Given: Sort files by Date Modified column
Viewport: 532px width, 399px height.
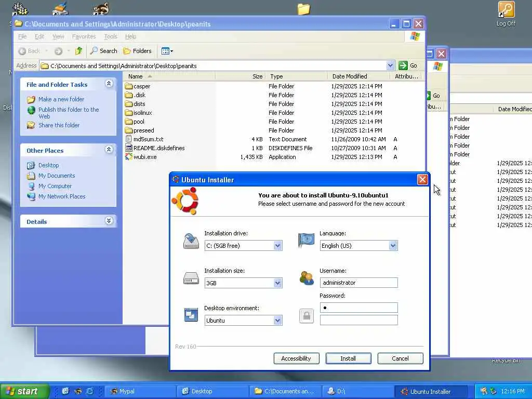Looking at the screenshot, I should [x=358, y=76].
